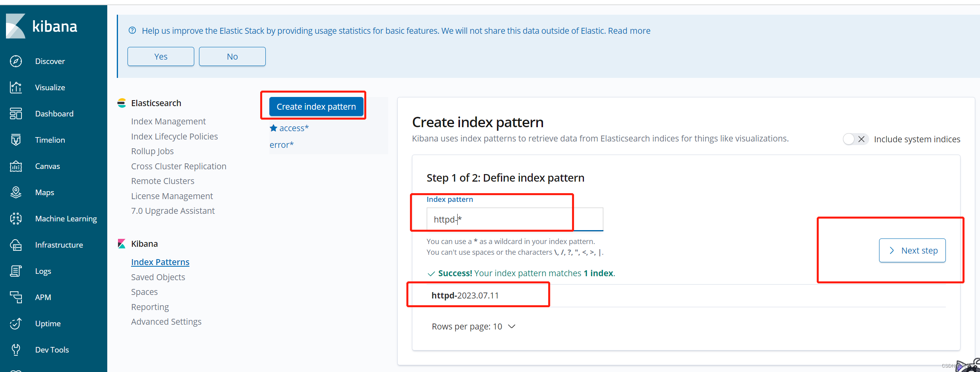Open Rollup Jobs
The image size is (980, 372).
[x=153, y=151]
